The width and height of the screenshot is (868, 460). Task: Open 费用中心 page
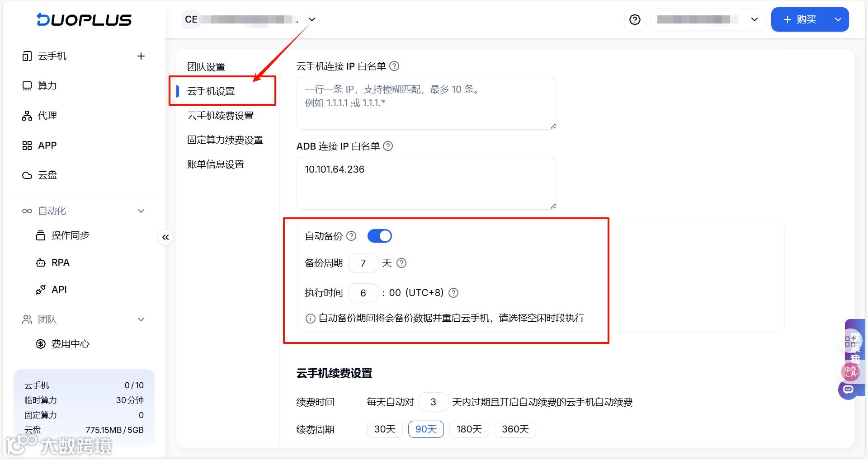(x=71, y=344)
